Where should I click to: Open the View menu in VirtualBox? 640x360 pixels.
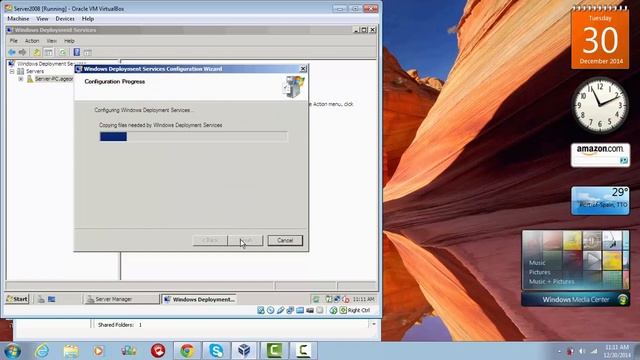(42, 19)
